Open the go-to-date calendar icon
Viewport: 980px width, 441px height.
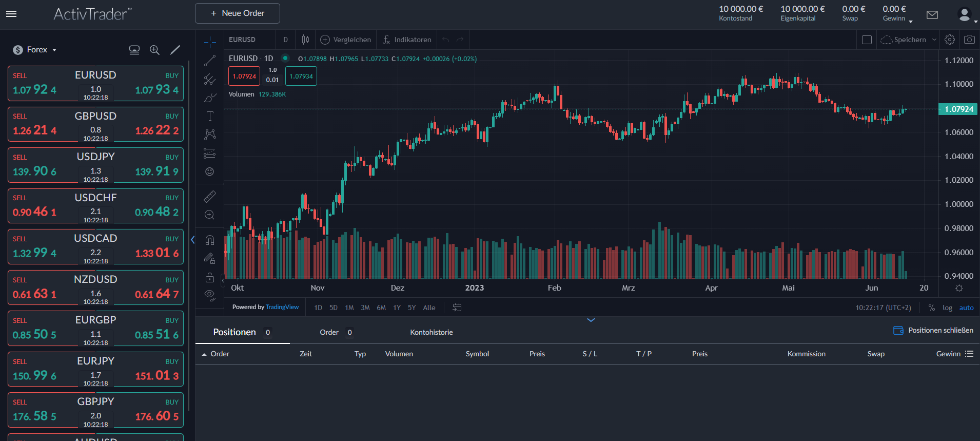tap(457, 308)
